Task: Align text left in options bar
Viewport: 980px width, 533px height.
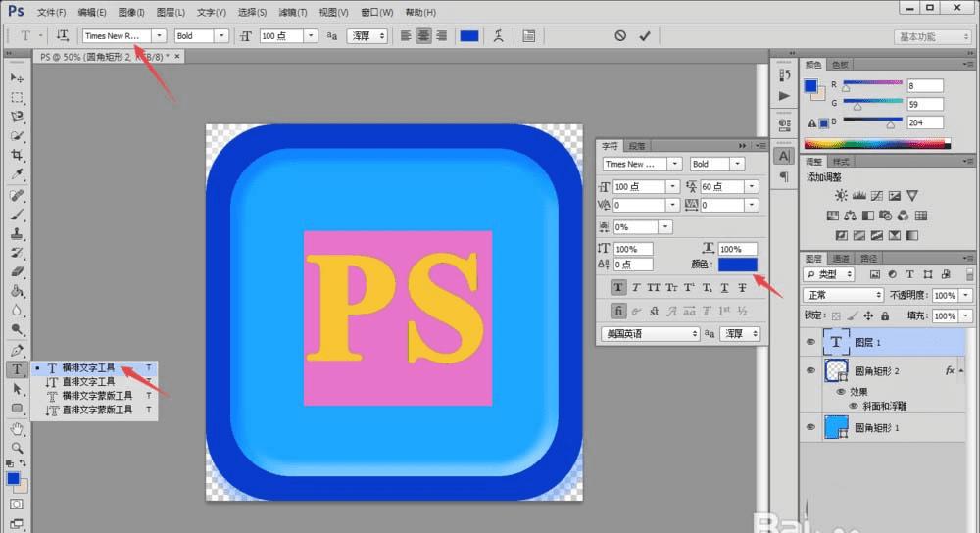Action: tap(406, 35)
